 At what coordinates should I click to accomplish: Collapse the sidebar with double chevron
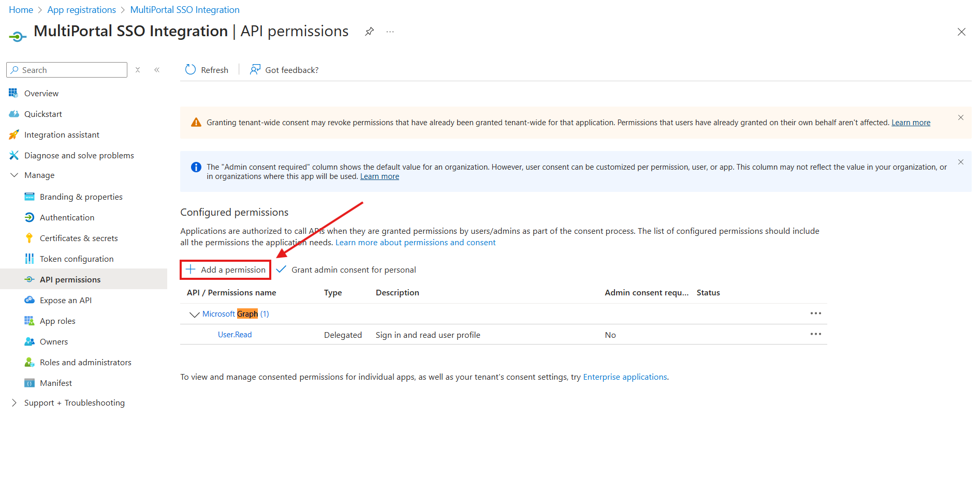pos(157,70)
